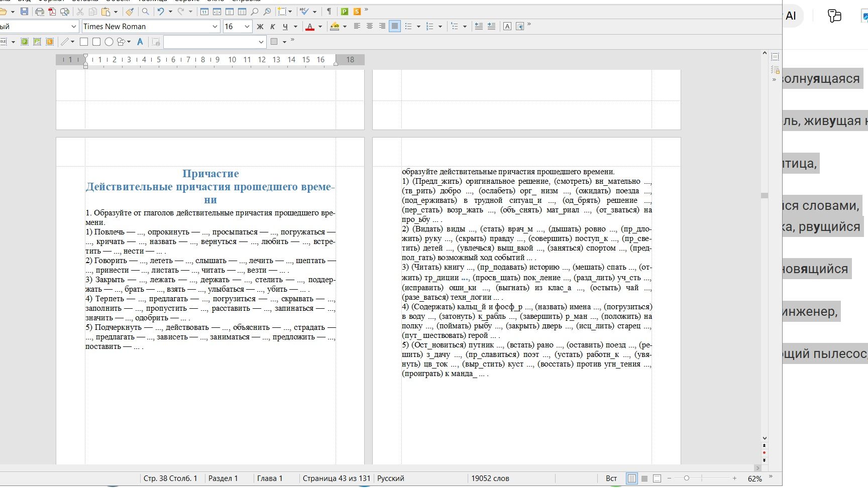The image size is (868, 488).
Task: Open the Find and Replace magnifier
Action: pyautogui.click(x=145, y=11)
